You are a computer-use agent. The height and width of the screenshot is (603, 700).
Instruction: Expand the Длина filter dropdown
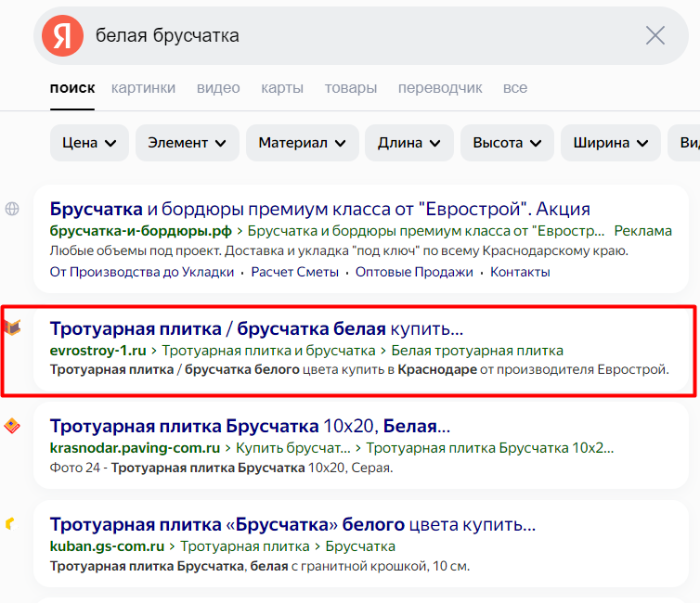(408, 143)
